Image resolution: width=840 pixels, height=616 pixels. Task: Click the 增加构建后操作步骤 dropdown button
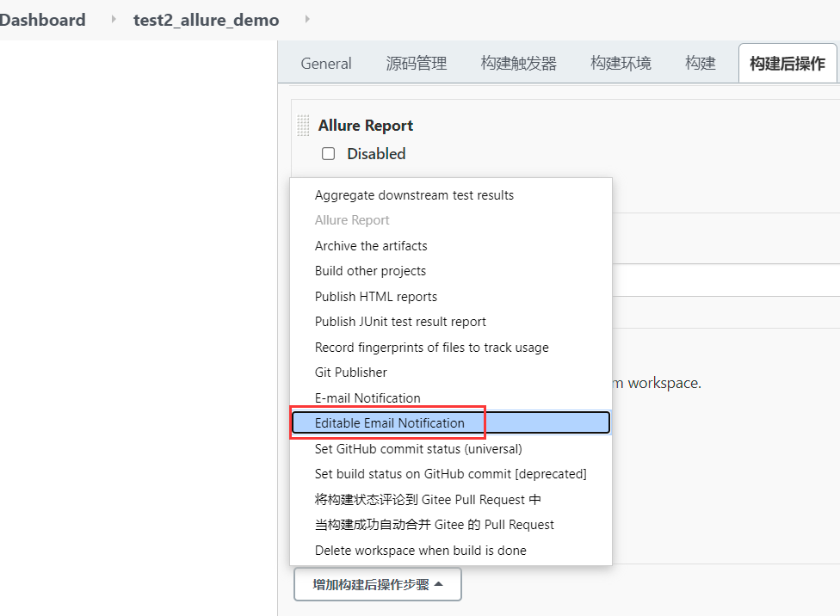click(x=378, y=584)
